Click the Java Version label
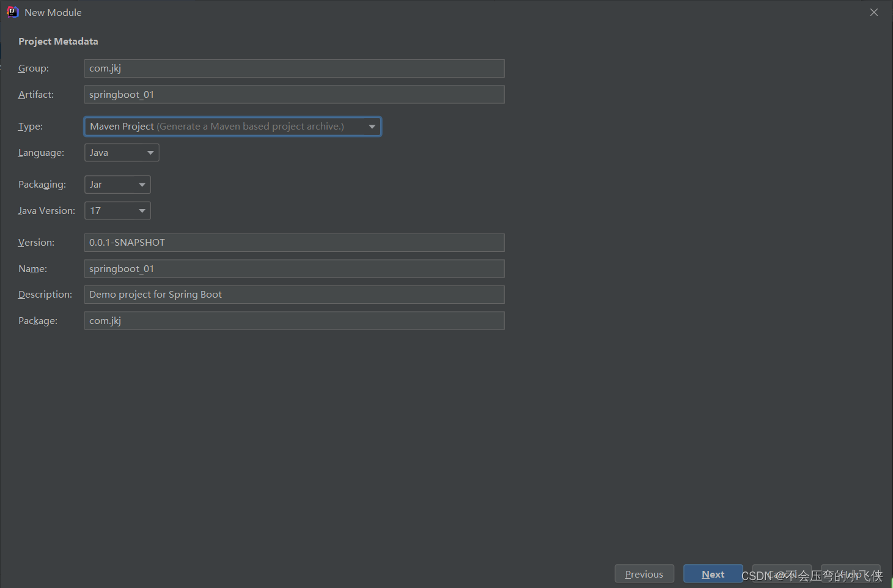Image resolution: width=893 pixels, height=588 pixels. [47, 211]
